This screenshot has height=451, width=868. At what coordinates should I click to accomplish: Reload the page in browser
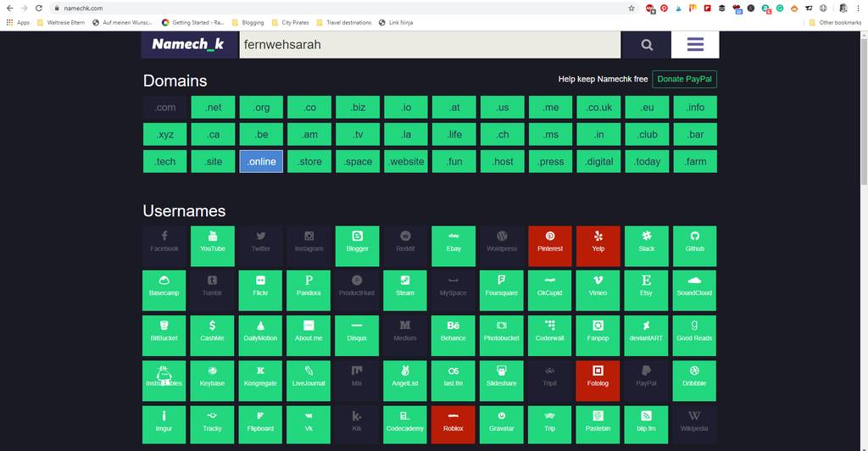click(x=39, y=8)
